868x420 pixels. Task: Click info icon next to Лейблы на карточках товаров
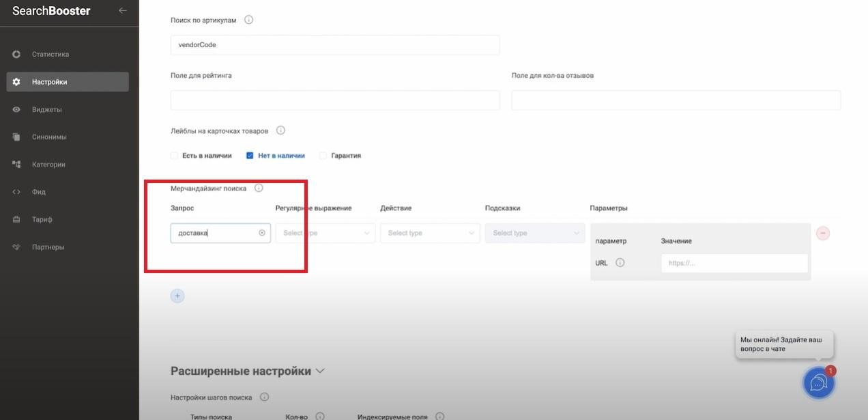point(280,130)
